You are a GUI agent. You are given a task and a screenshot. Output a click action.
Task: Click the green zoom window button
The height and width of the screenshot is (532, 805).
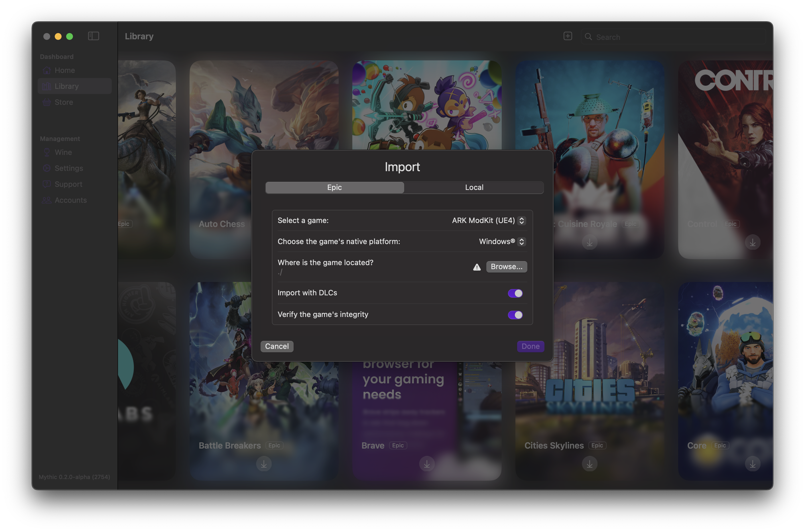[x=70, y=36]
